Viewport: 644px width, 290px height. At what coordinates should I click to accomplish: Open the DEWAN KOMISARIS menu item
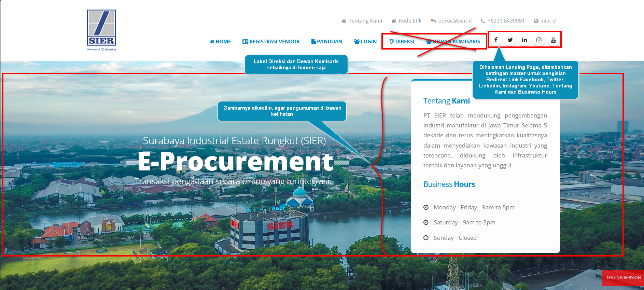coord(453,42)
